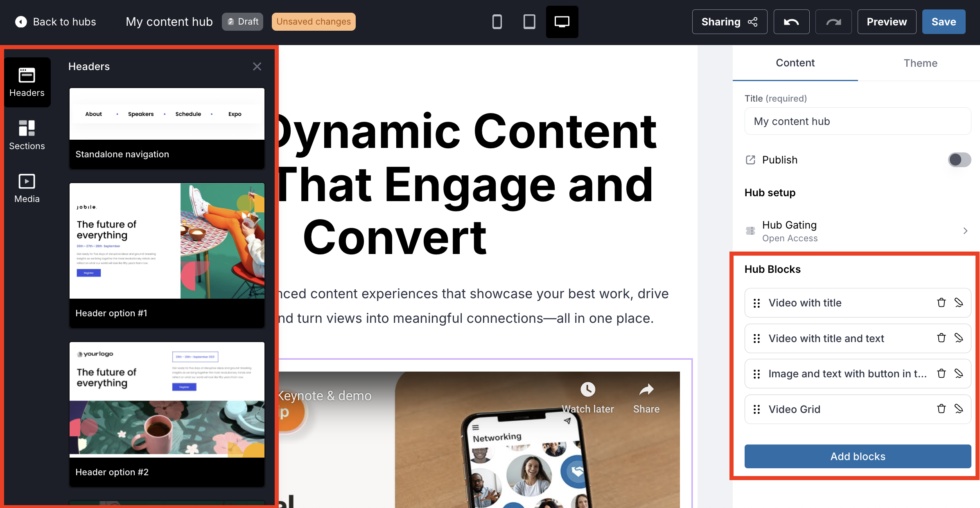980x508 pixels.
Task: Select Header option #2 thumbnail
Action: click(x=167, y=414)
